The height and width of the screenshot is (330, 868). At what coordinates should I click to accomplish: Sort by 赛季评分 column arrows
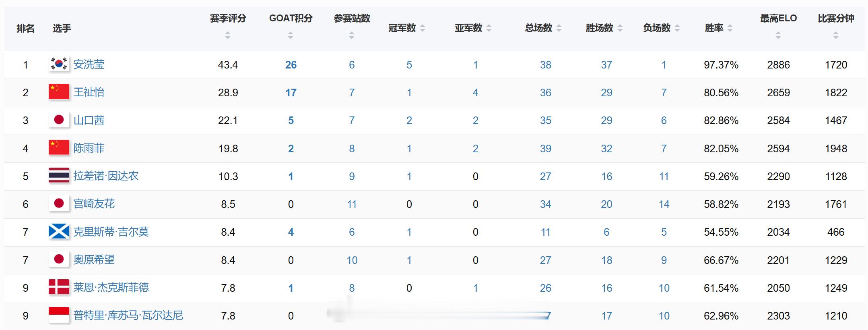point(228,36)
